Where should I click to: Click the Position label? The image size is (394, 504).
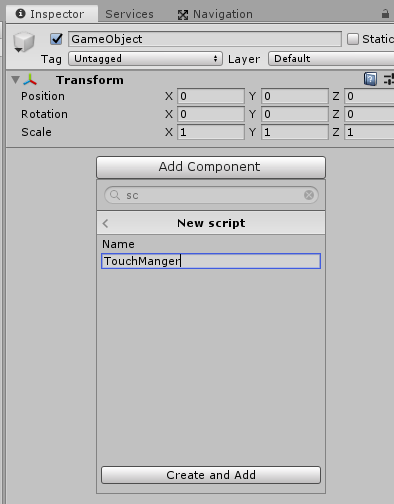click(x=43, y=96)
